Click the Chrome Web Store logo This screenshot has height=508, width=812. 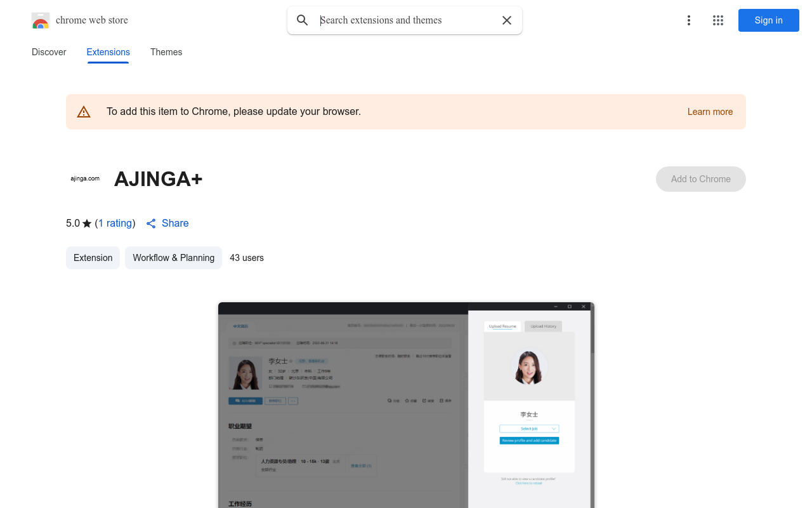(41, 20)
